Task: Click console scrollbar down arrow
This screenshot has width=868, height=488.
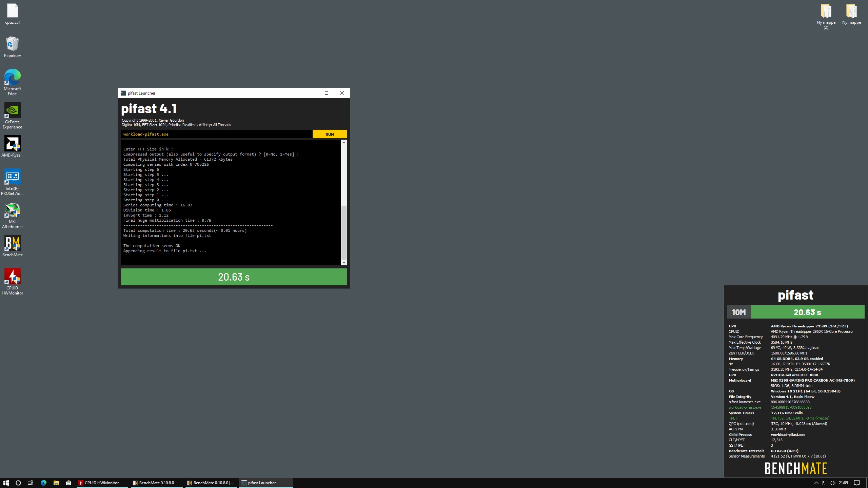Action: click(x=344, y=262)
